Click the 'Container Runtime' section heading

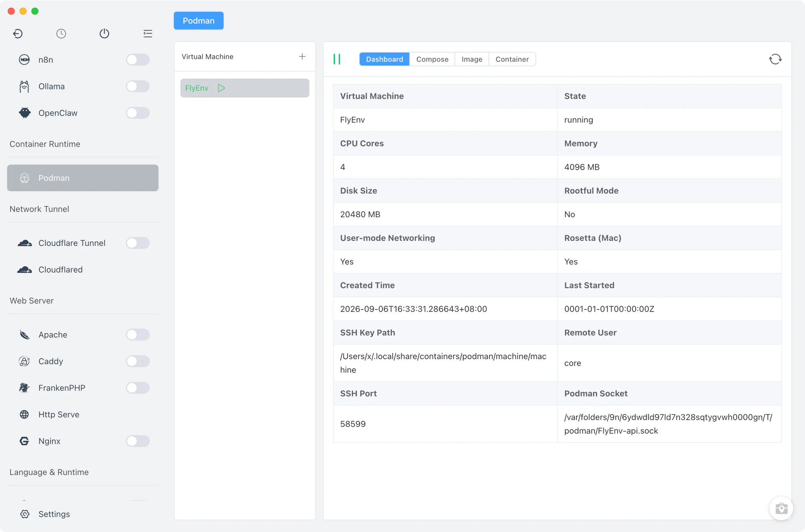coord(45,144)
